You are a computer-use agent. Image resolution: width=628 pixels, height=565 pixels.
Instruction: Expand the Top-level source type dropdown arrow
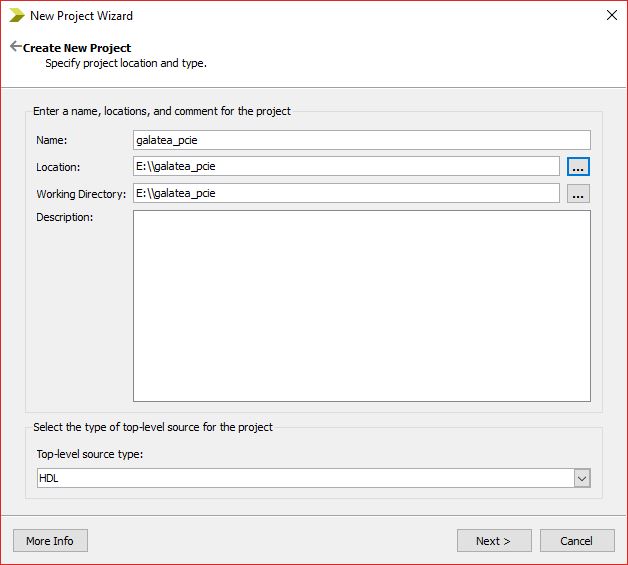tap(582, 479)
